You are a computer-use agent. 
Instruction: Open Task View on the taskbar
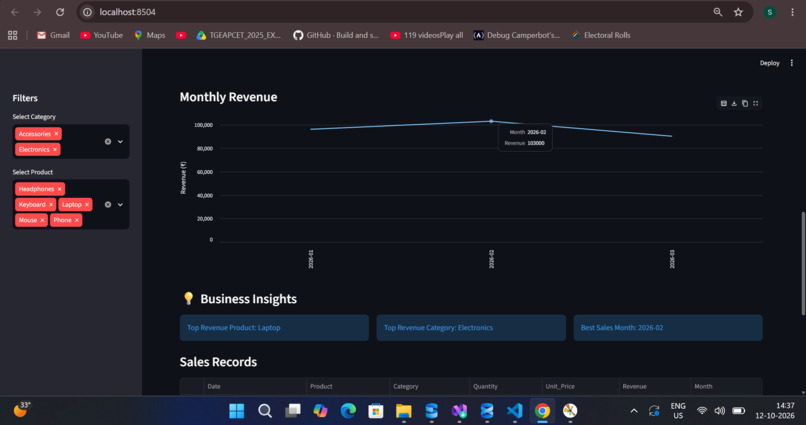coord(292,411)
